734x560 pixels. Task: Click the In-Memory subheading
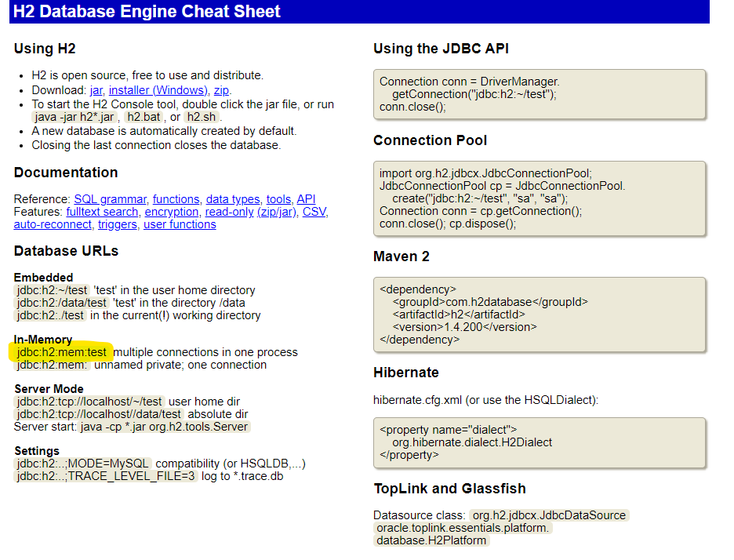43,340
